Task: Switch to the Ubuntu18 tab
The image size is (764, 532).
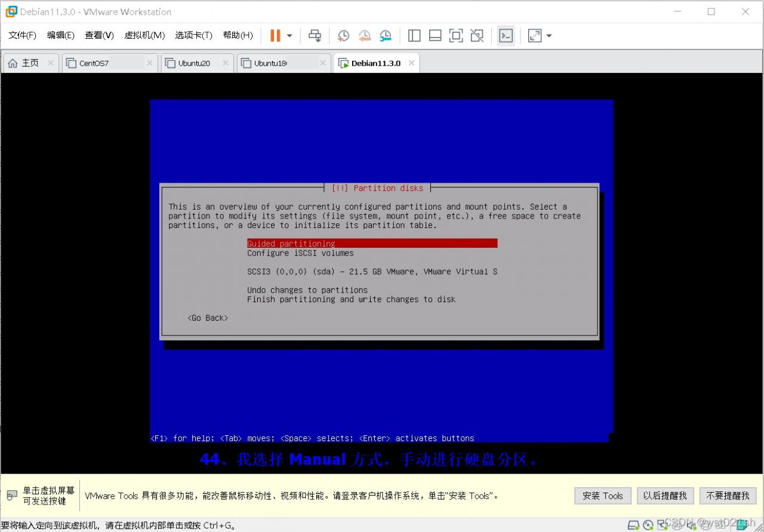Action: click(x=284, y=63)
